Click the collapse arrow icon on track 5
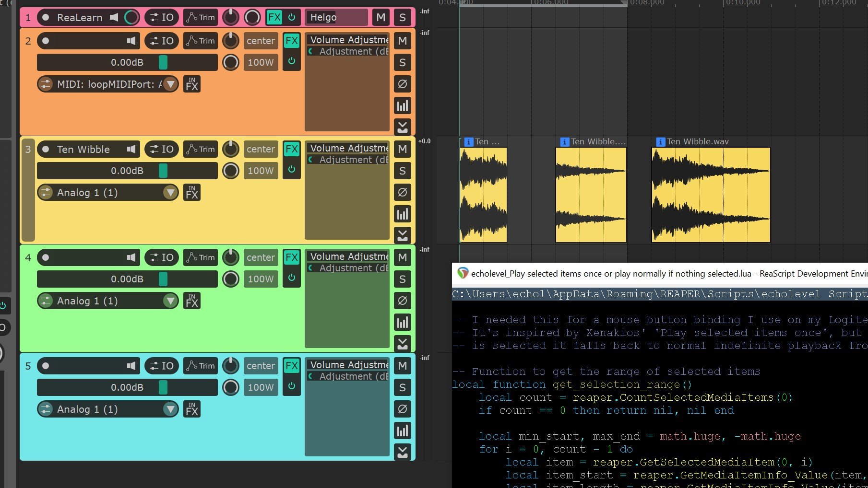This screenshot has width=868, height=488. point(402,452)
